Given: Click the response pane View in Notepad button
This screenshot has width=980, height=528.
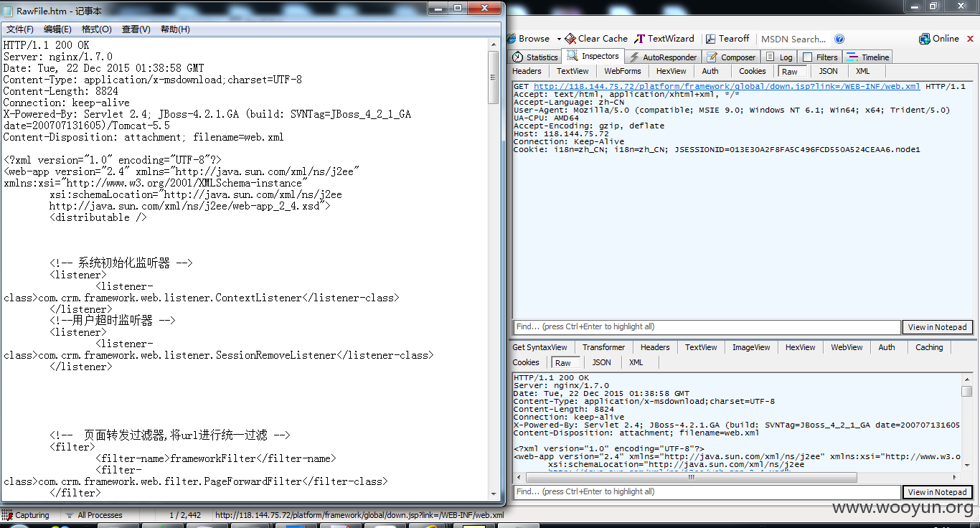Looking at the screenshot, I should 937,492.
